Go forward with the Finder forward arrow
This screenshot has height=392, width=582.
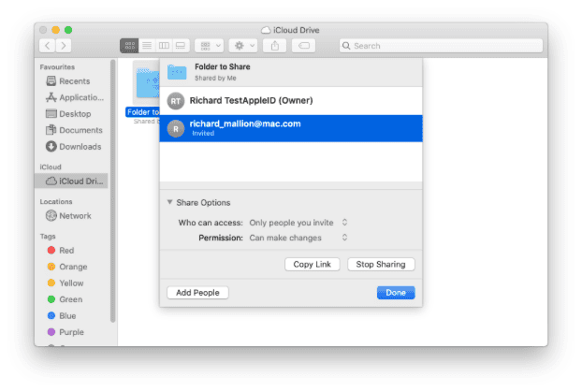point(64,46)
